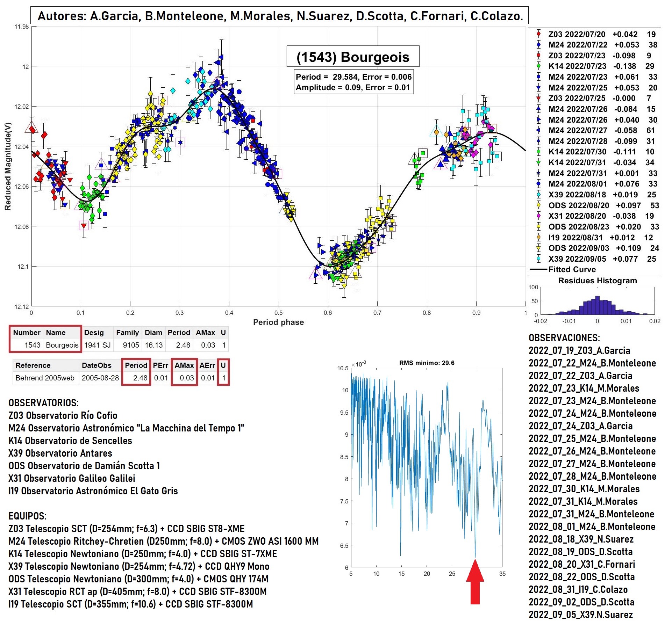Click AMax 0.03 in Behrend 2005web row
The image size is (672, 625).
click(187, 378)
